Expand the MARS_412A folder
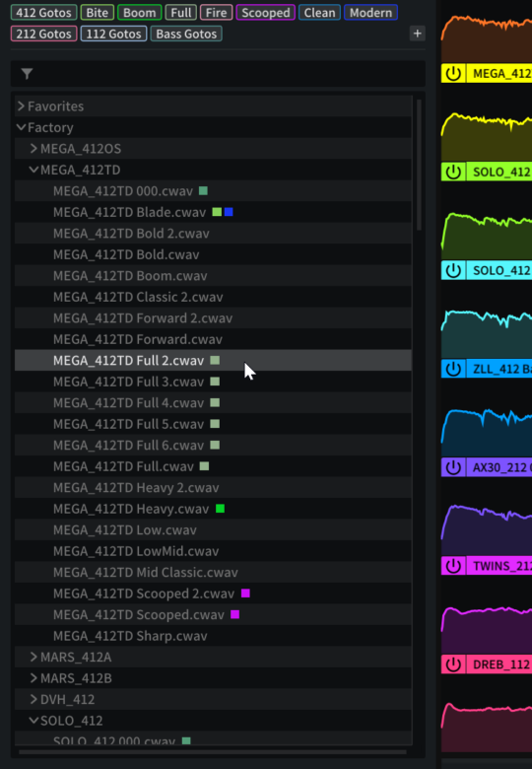The image size is (532, 769). click(x=33, y=657)
